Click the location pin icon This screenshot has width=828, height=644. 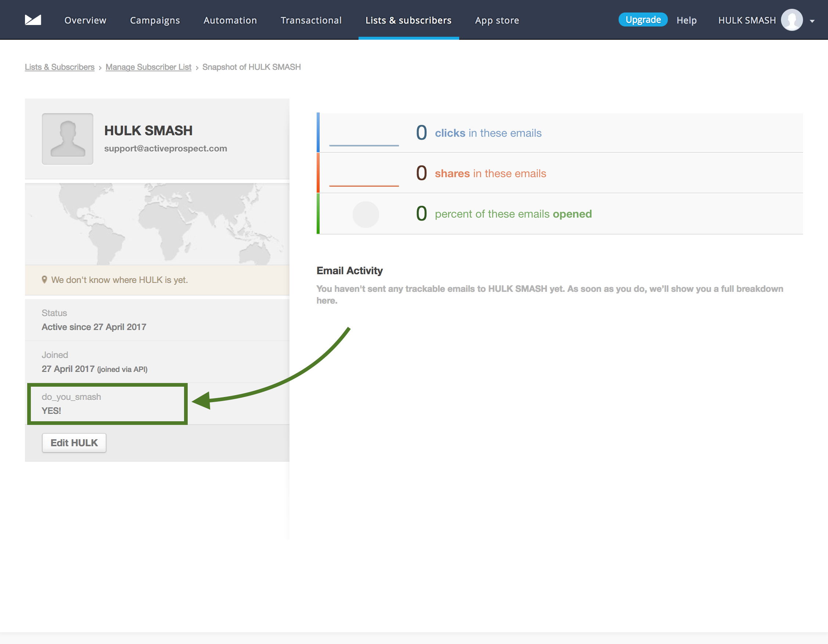click(x=44, y=280)
